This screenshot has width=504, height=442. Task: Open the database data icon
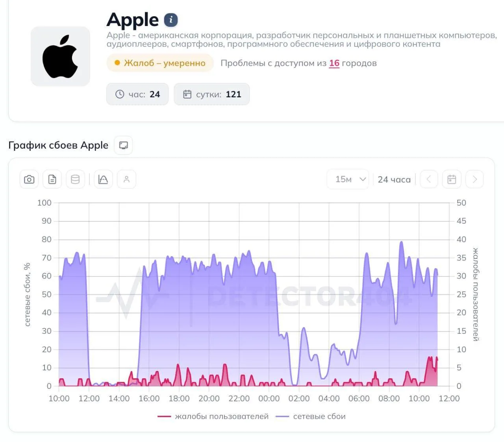(75, 180)
